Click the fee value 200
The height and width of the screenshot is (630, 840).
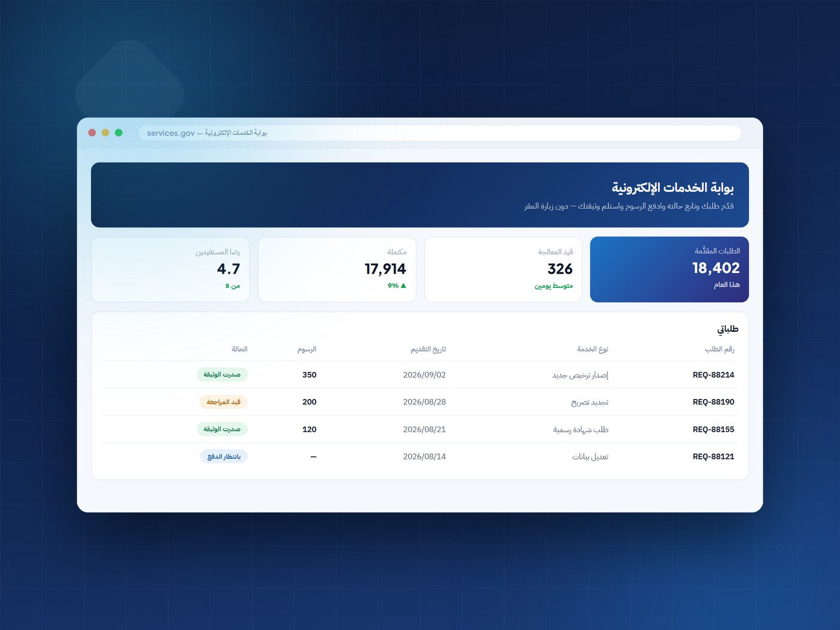[310, 402]
